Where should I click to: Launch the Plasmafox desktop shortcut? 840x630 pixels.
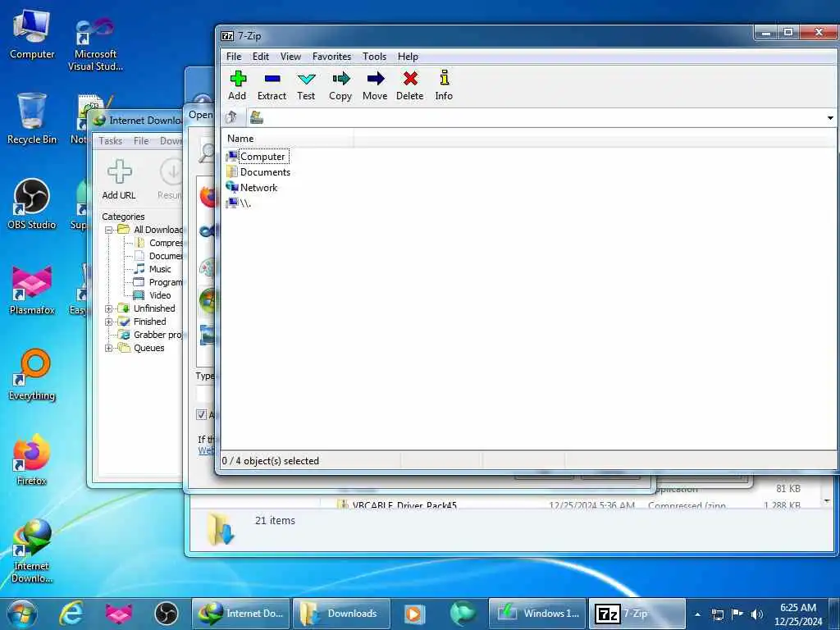(x=32, y=290)
